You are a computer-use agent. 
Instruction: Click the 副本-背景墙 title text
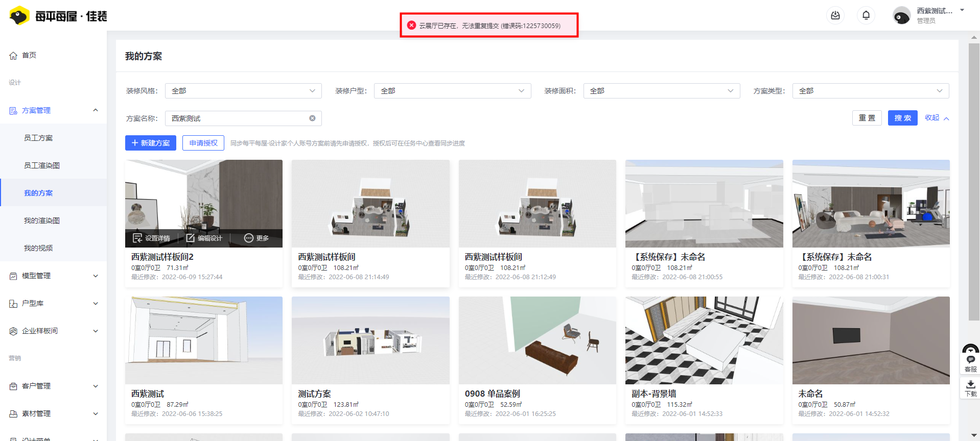(x=654, y=394)
